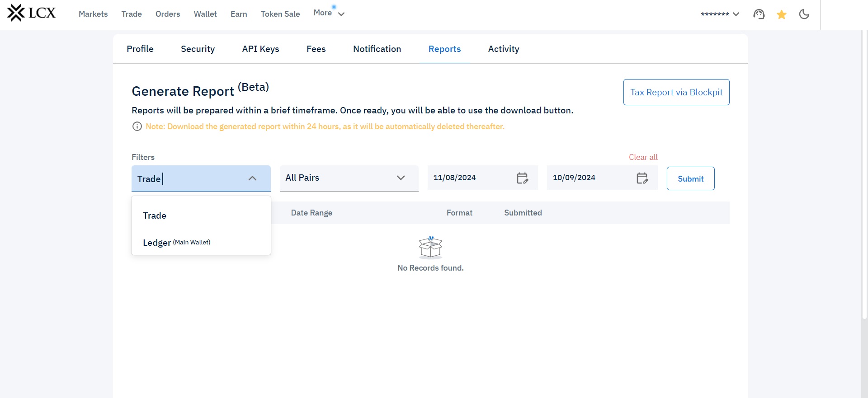The image size is (868, 398).
Task: Click the gold star favorites icon
Action: pyautogui.click(x=781, y=15)
